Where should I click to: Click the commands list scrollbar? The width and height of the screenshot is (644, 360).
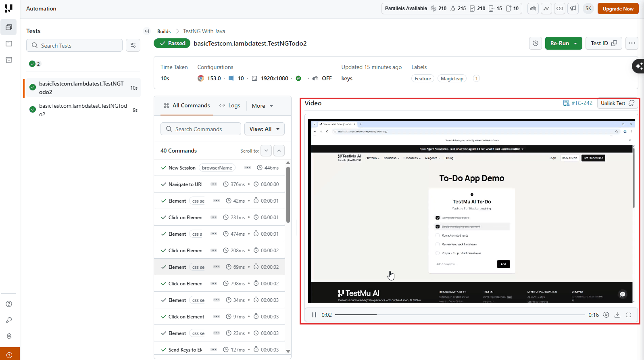point(288,194)
